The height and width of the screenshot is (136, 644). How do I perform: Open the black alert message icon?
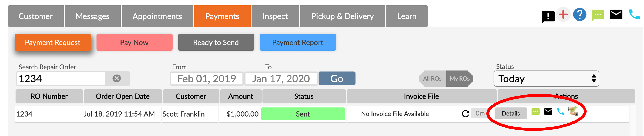tap(548, 17)
